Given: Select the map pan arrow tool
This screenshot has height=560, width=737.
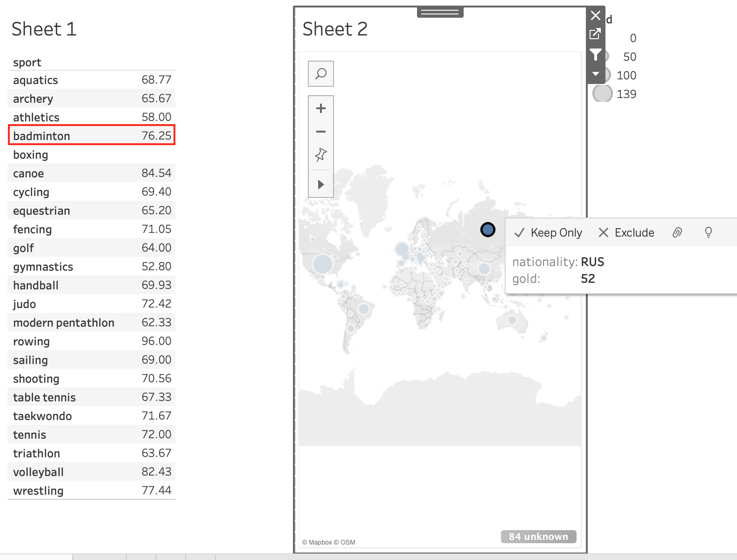Looking at the screenshot, I should [x=320, y=184].
